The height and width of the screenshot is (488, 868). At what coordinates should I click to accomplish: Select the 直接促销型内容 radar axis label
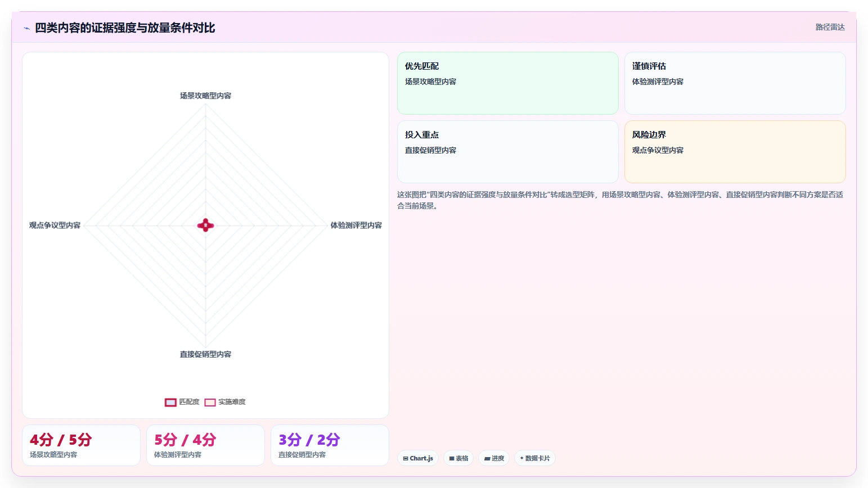(x=205, y=354)
